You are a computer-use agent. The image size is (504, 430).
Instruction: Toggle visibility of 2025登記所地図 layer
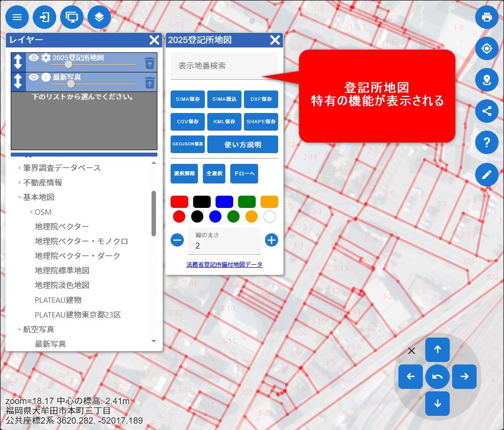click(33, 58)
